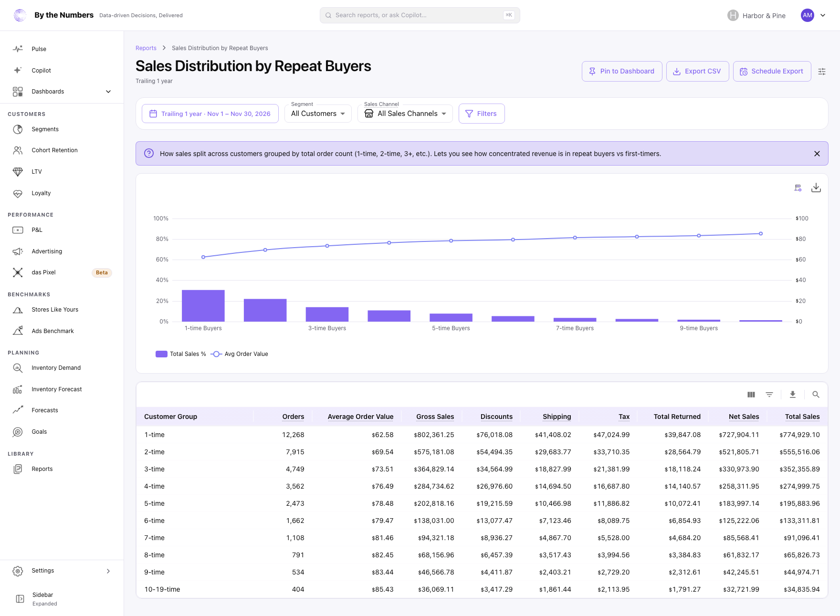Click the help icon in info banner

149,154
